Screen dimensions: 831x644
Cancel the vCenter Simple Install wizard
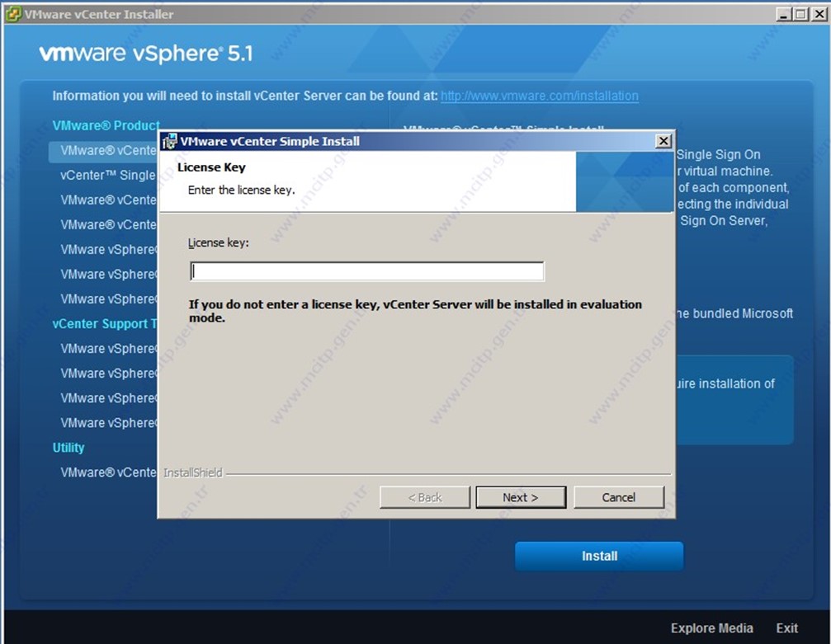[618, 497]
